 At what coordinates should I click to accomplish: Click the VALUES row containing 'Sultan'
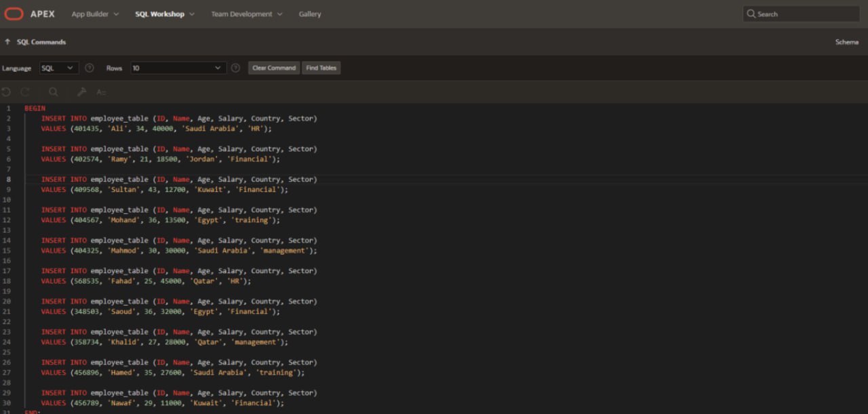point(164,190)
